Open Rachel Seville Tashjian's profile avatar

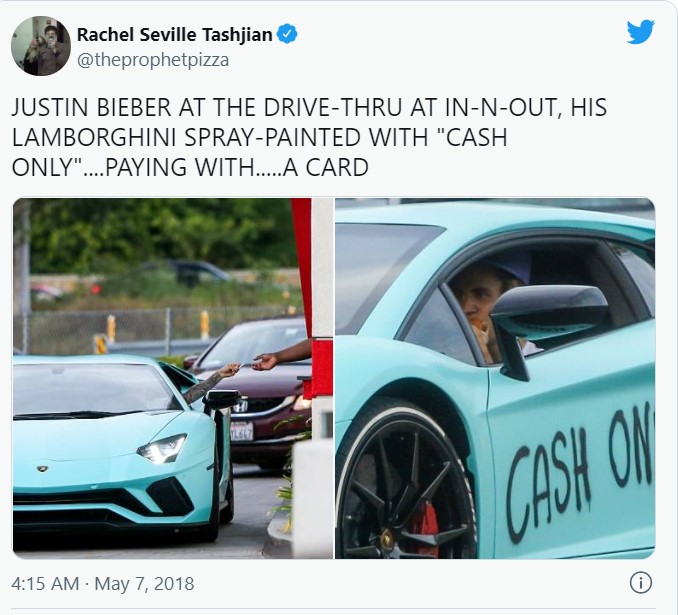pos(41,46)
